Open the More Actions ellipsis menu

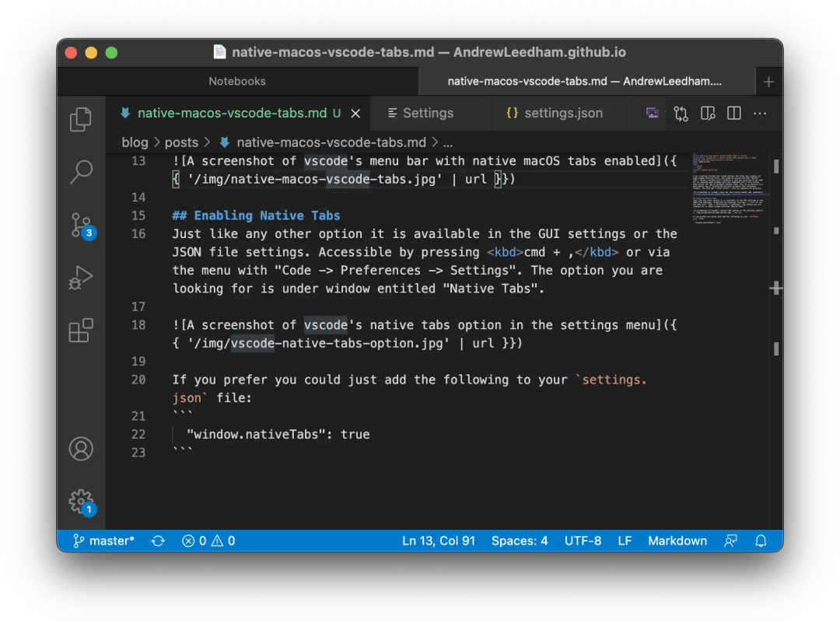coord(760,113)
